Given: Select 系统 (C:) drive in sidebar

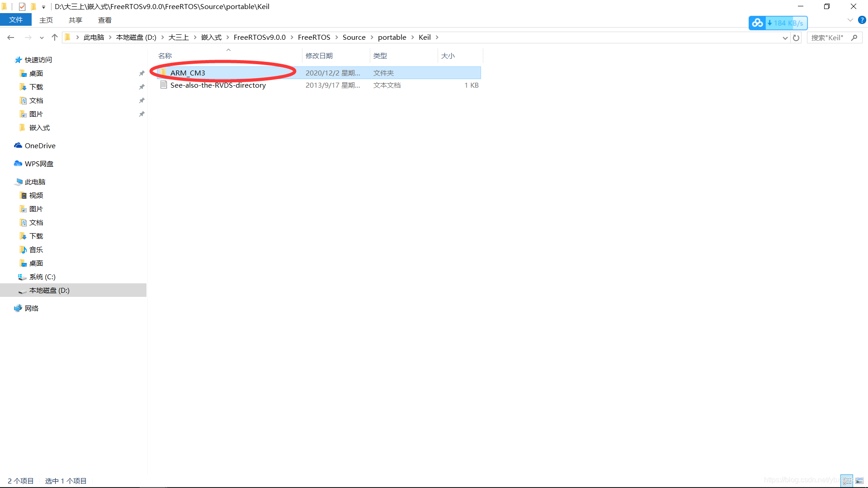Looking at the screenshot, I should (42, 277).
